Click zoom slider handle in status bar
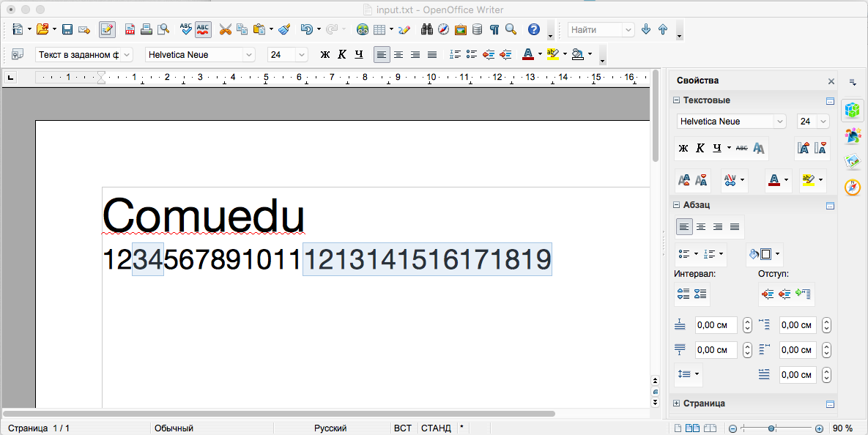 [x=771, y=428]
